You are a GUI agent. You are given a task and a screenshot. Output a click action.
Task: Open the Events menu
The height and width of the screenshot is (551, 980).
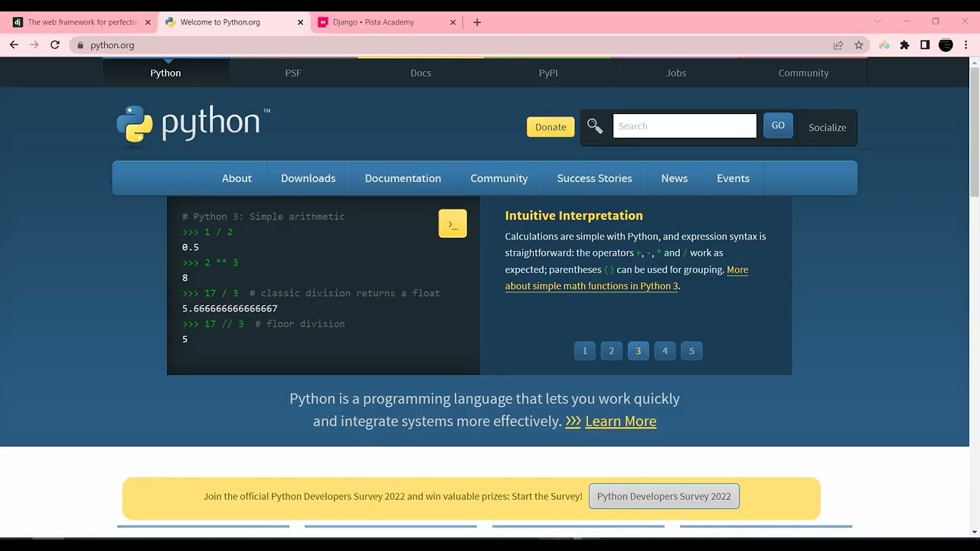click(x=733, y=178)
